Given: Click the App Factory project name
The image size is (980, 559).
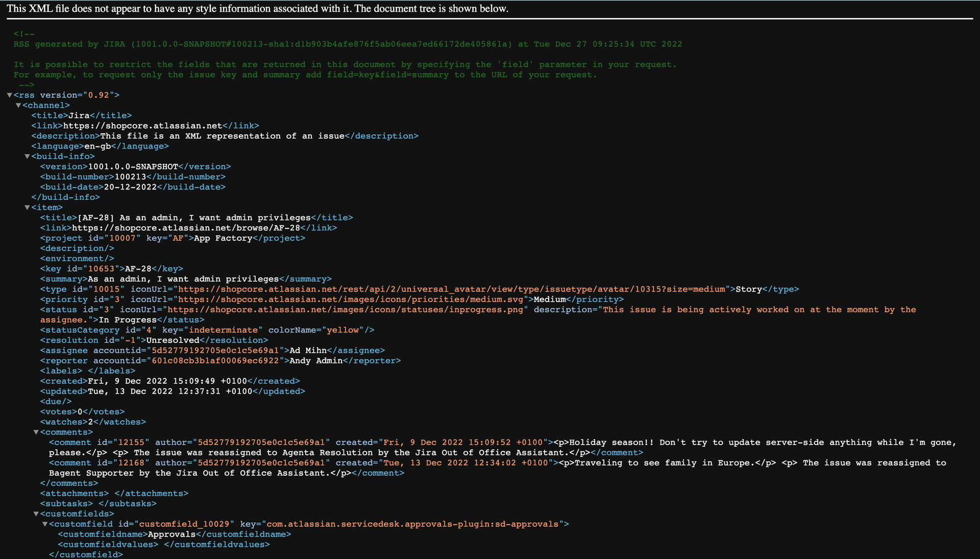Looking at the screenshot, I should click(x=223, y=238).
